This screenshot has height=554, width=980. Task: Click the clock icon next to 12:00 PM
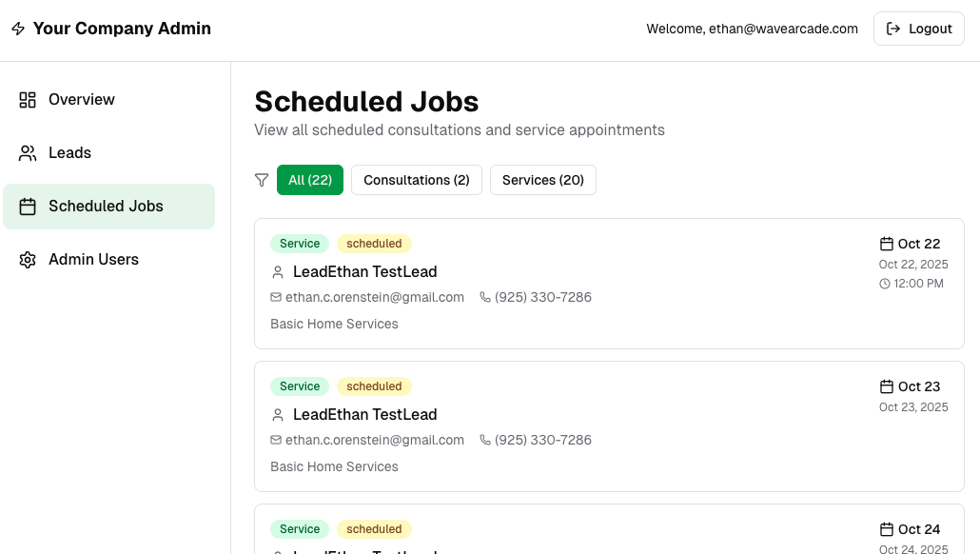(x=886, y=282)
